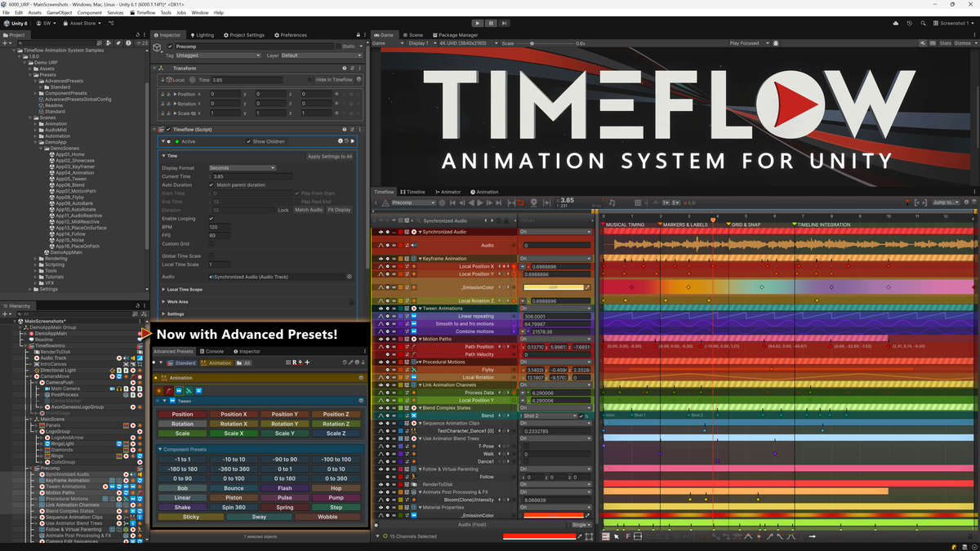This screenshot has width=980, height=551.
Task: Open the Display Format Seconds dropdown
Action: tap(243, 168)
